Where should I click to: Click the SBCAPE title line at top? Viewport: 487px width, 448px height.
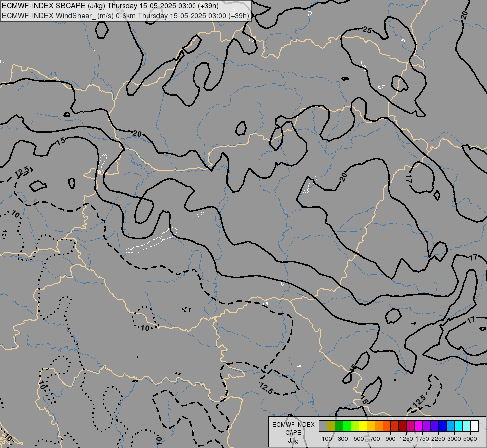point(110,6)
